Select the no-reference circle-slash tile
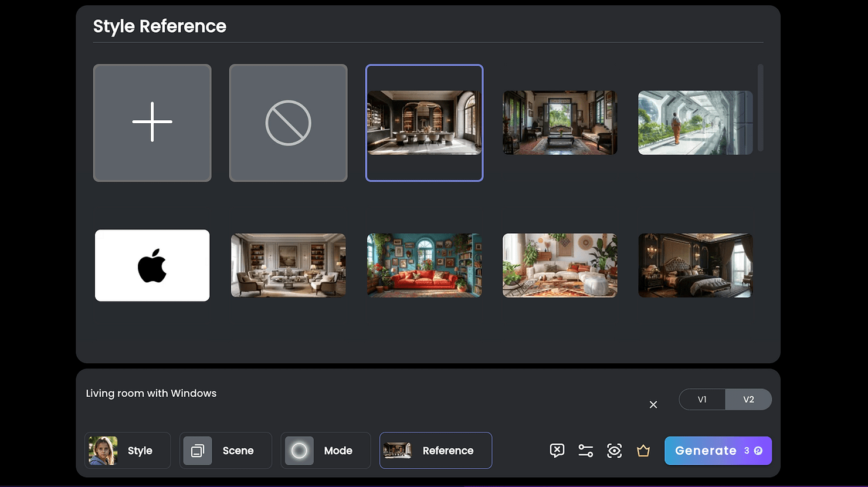The width and height of the screenshot is (868, 487). pos(288,123)
